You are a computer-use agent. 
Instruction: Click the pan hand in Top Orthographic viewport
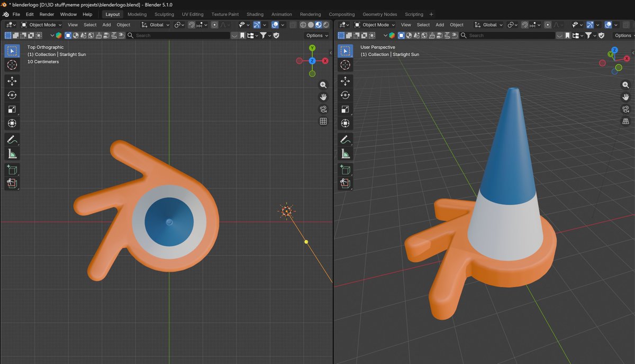pyautogui.click(x=323, y=97)
